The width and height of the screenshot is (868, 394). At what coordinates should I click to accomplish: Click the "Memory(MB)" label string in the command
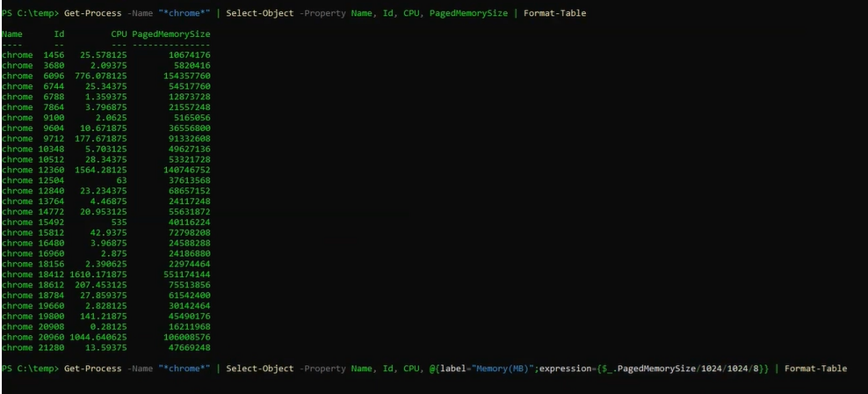503,369
